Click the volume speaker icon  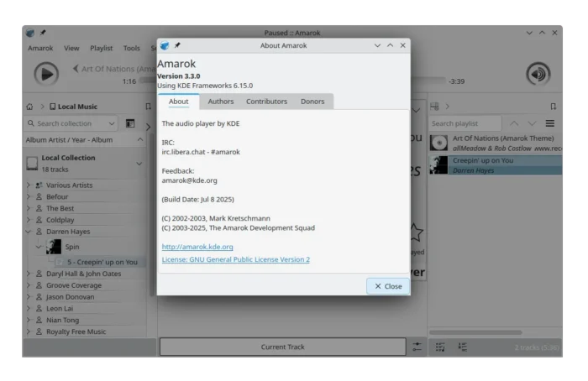coord(538,74)
